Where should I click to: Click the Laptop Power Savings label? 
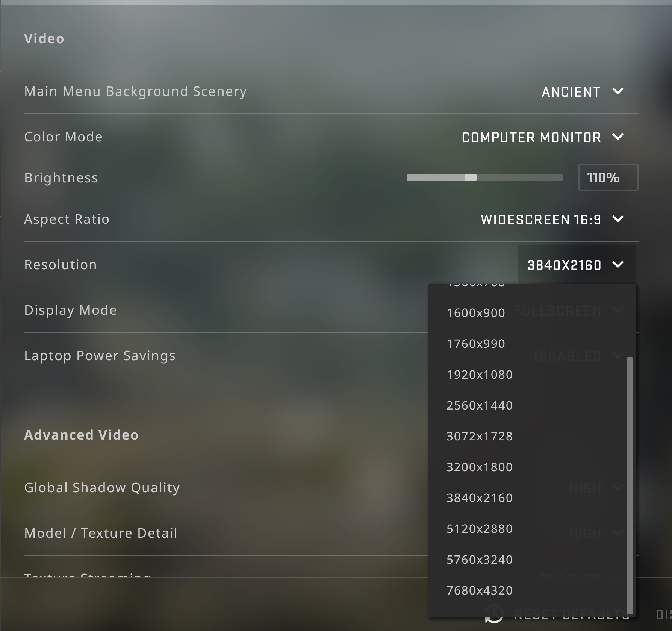click(100, 356)
